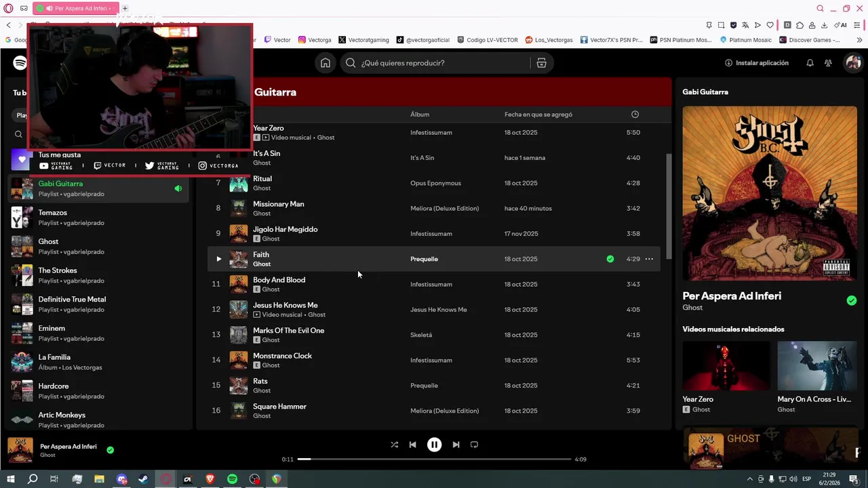This screenshot has height=488, width=868.
Task: Skip to the previous track
Action: (x=412, y=445)
